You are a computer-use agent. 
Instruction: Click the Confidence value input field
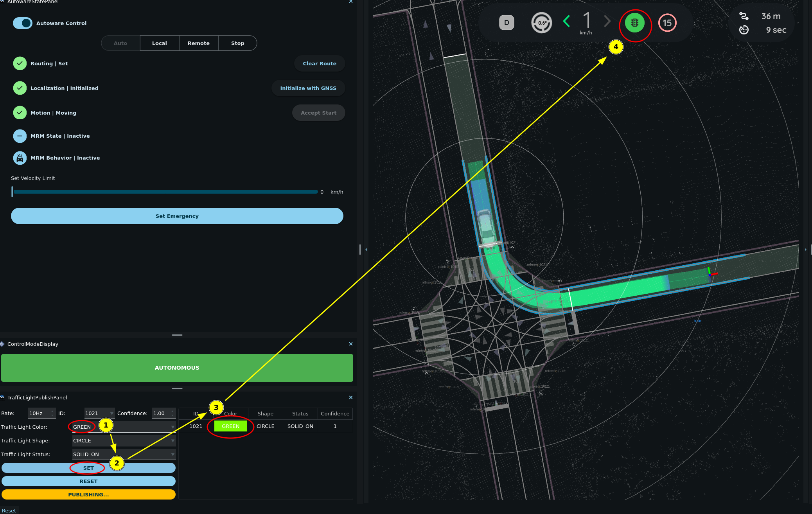click(x=161, y=413)
